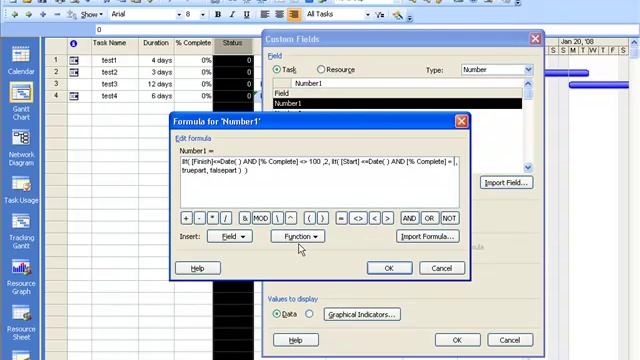Toggle Italic formatting in toolbar
This screenshot has width=640, height=360.
(x=232, y=15)
